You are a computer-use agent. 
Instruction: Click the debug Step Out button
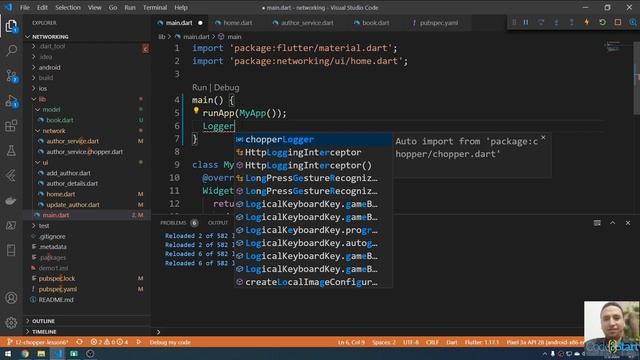(x=571, y=22)
